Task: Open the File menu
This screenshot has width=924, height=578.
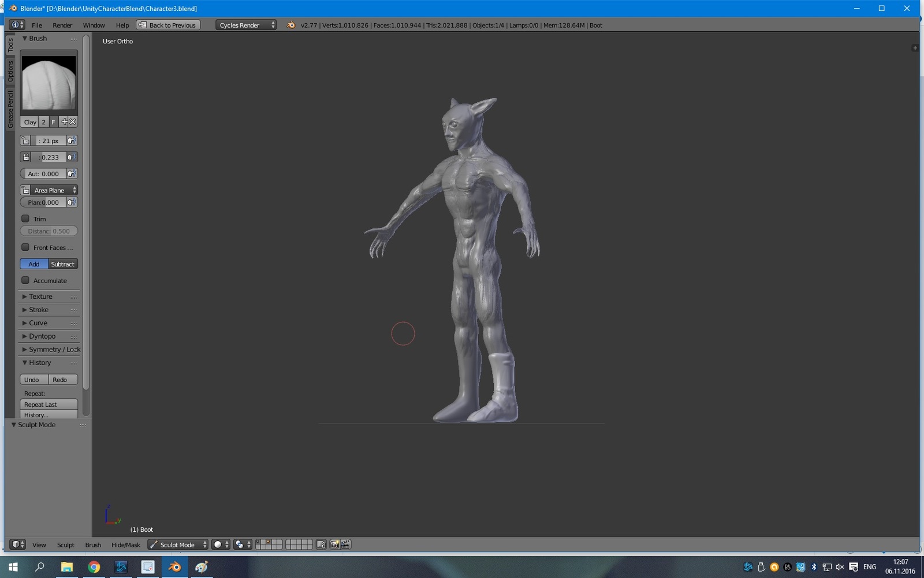Action: [x=37, y=25]
